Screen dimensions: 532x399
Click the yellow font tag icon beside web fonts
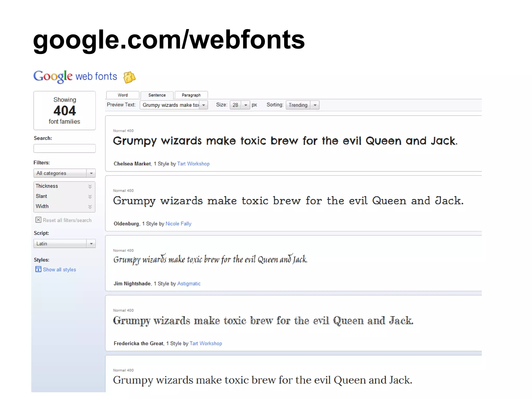pyautogui.click(x=129, y=77)
